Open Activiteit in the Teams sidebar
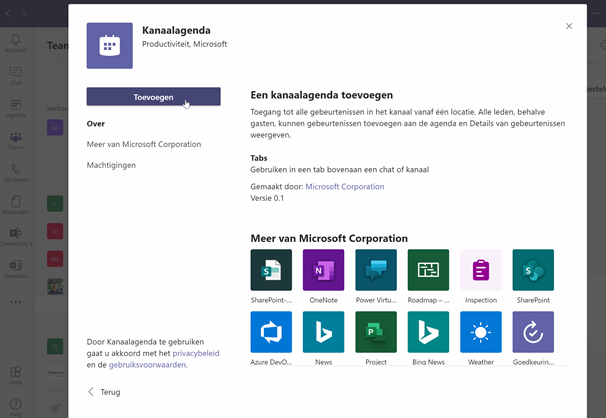This screenshot has width=606, height=418. pyautogui.click(x=15, y=43)
